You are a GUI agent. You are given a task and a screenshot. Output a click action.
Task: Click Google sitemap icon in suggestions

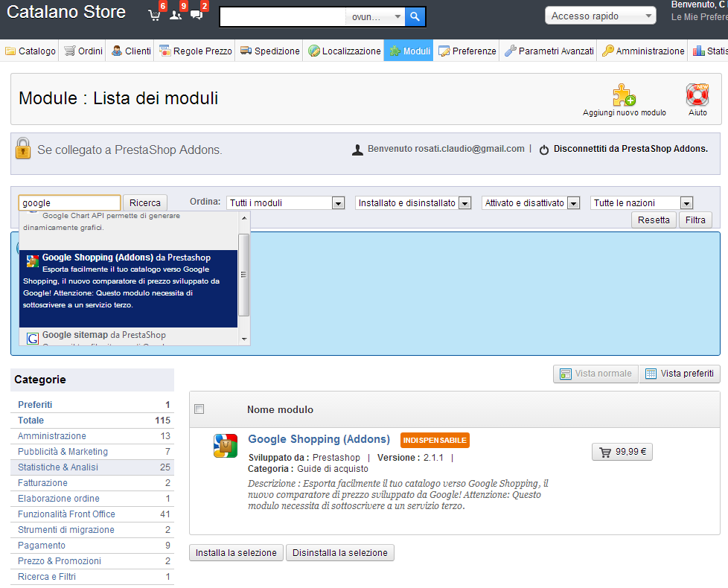point(33,339)
